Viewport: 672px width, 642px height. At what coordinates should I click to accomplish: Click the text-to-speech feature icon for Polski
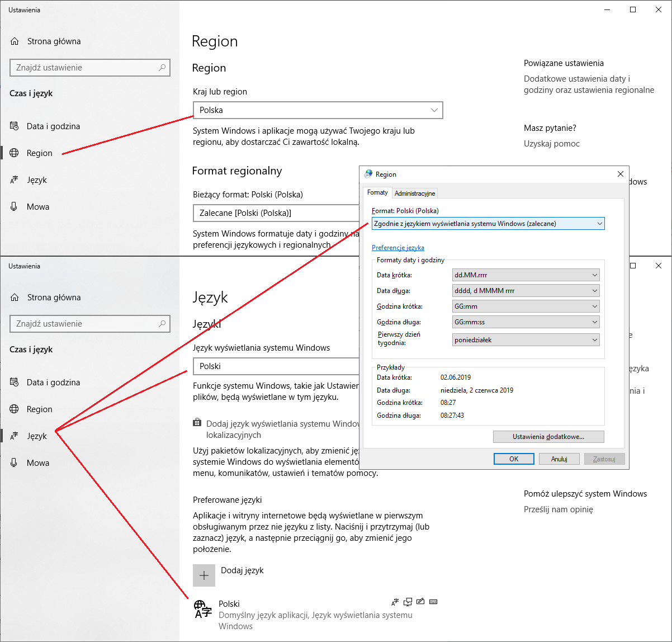coord(408,602)
